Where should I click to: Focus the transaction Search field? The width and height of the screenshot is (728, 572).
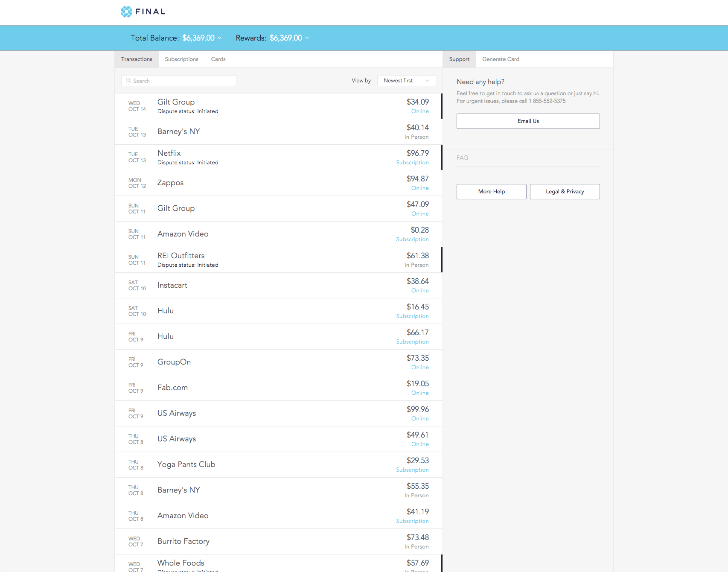click(x=179, y=81)
